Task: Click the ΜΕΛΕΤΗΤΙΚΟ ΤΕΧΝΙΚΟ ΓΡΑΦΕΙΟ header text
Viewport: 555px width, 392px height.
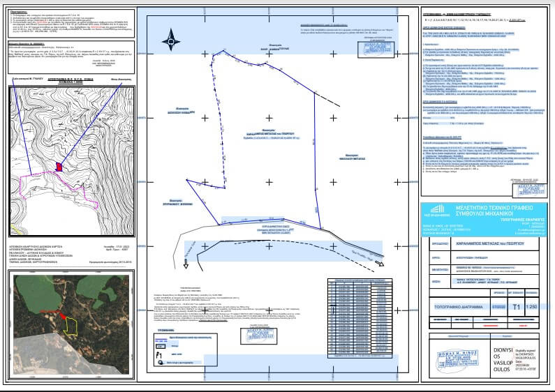Action: 497,209
